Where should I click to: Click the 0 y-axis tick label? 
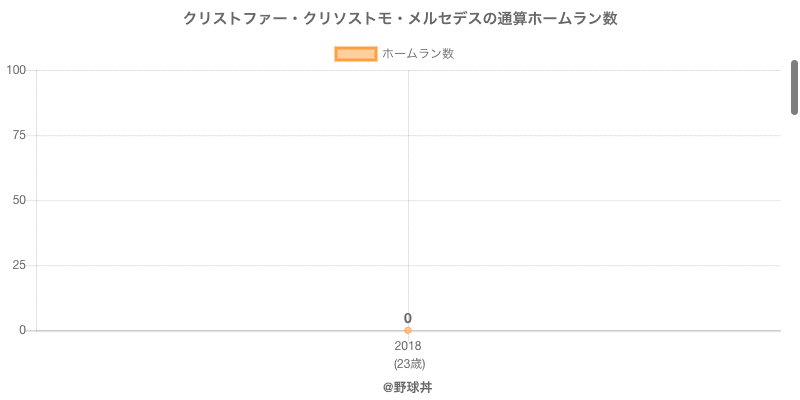coord(22,330)
